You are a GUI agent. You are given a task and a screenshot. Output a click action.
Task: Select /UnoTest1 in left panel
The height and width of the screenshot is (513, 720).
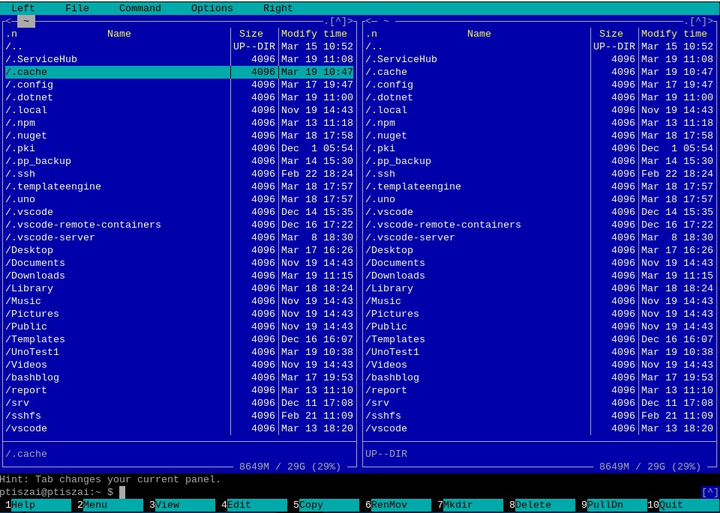179,352
